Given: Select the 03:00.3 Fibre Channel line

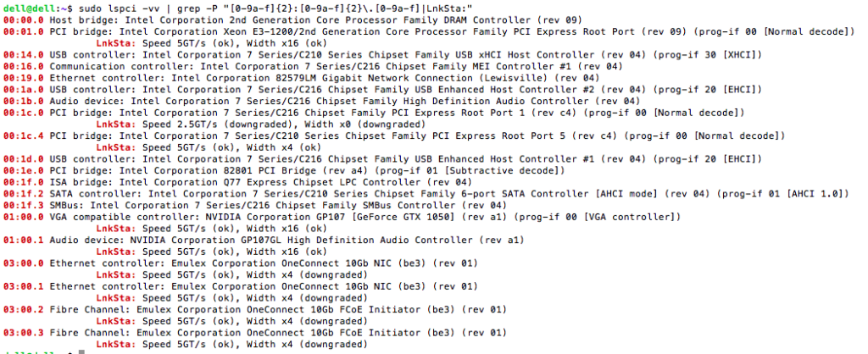Looking at the screenshot, I should pos(254,333).
